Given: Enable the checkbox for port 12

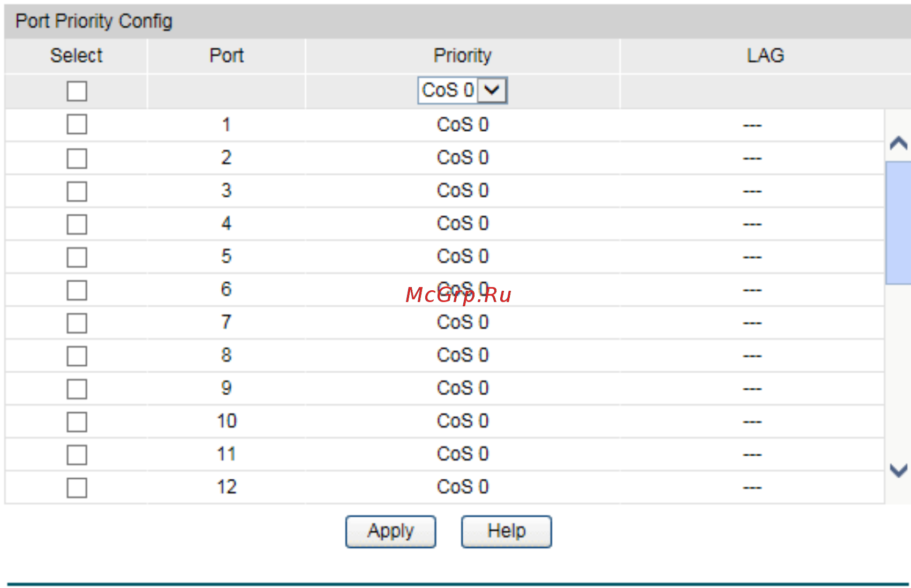Looking at the screenshot, I should pos(77,488).
